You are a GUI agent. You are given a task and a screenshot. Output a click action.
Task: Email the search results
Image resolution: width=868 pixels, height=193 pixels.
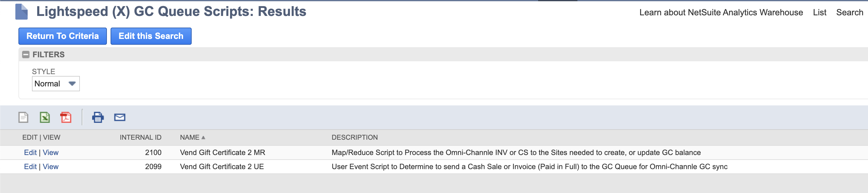click(119, 117)
